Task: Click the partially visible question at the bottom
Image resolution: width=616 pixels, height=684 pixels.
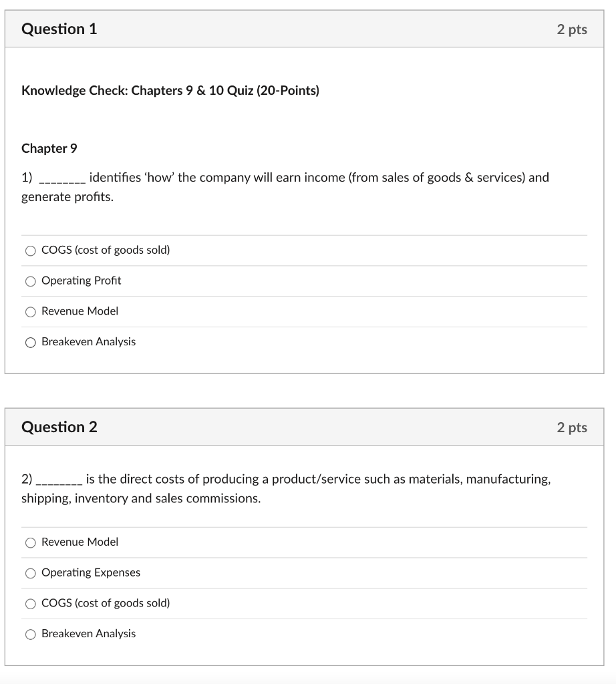Action: tap(307, 680)
